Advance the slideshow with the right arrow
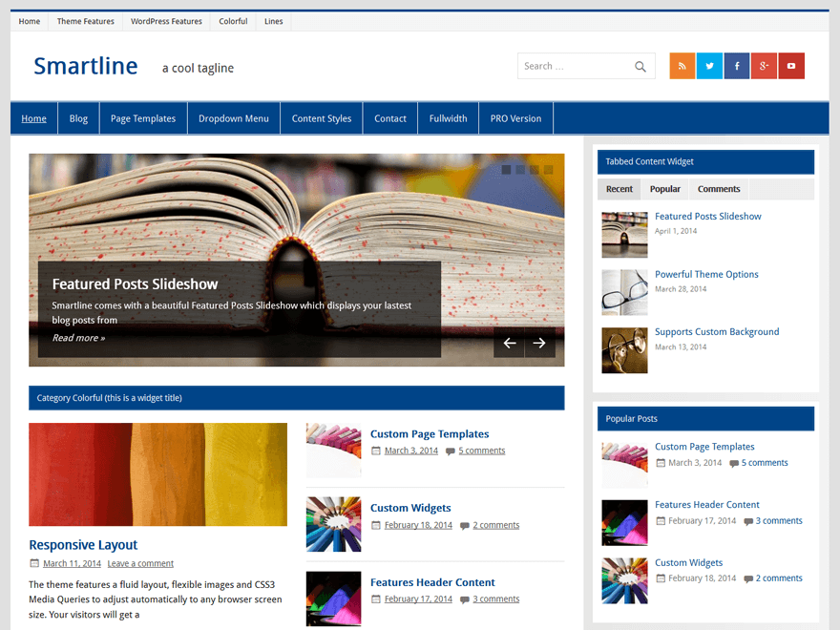This screenshot has height=630, width=840. point(540,343)
